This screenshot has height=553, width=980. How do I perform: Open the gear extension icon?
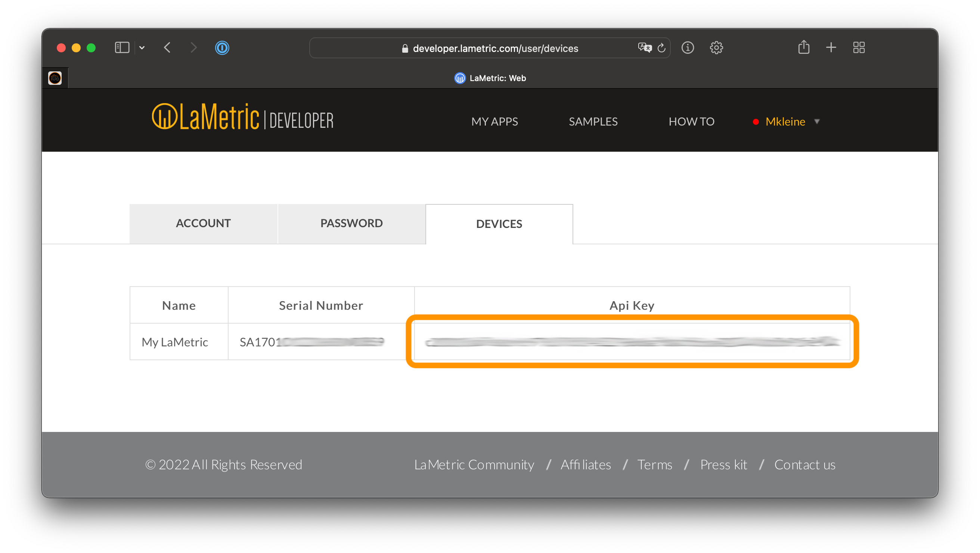[x=716, y=47]
